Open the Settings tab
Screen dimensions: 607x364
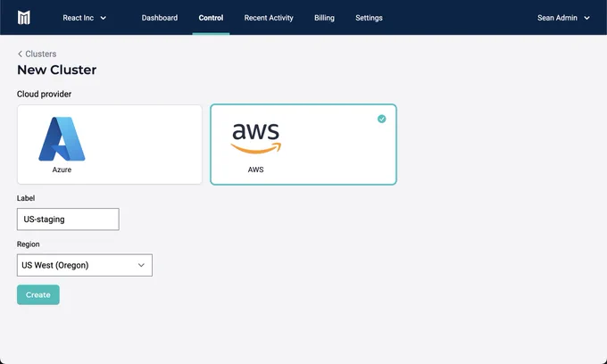(x=369, y=18)
